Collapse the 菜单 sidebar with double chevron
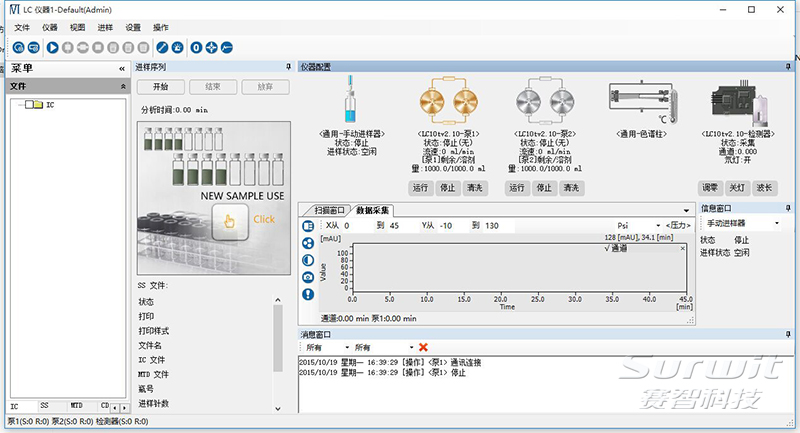Screen dimensions: 800x433 tap(121, 68)
